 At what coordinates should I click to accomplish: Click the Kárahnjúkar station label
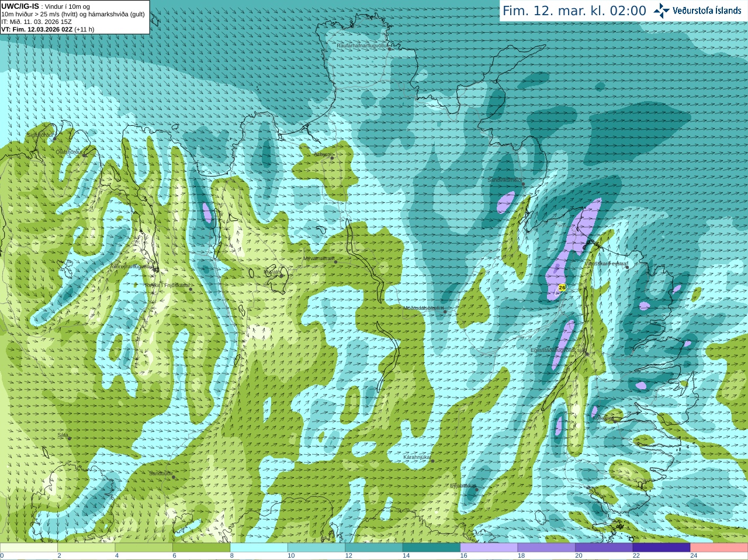coord(417,457)
